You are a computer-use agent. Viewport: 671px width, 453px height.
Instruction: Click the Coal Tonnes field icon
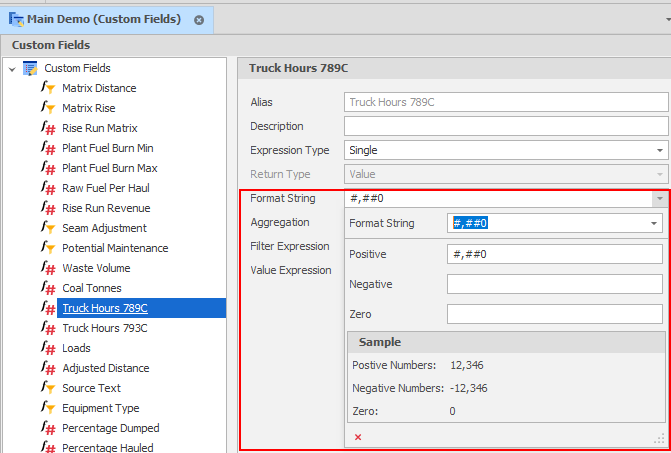click(x=48, y=288)
